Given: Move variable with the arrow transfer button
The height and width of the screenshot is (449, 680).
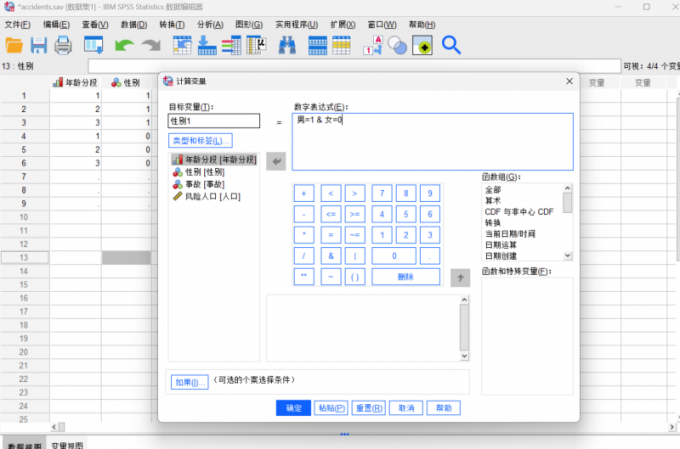Looking at the screenshot, I should point(276,160).
